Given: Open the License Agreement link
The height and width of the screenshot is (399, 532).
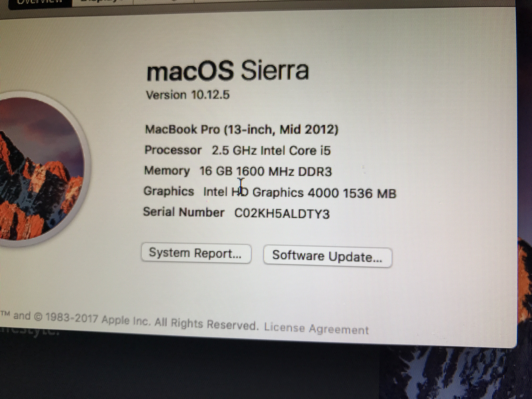Looking at the screenshot, I should (x=316, y=329).
